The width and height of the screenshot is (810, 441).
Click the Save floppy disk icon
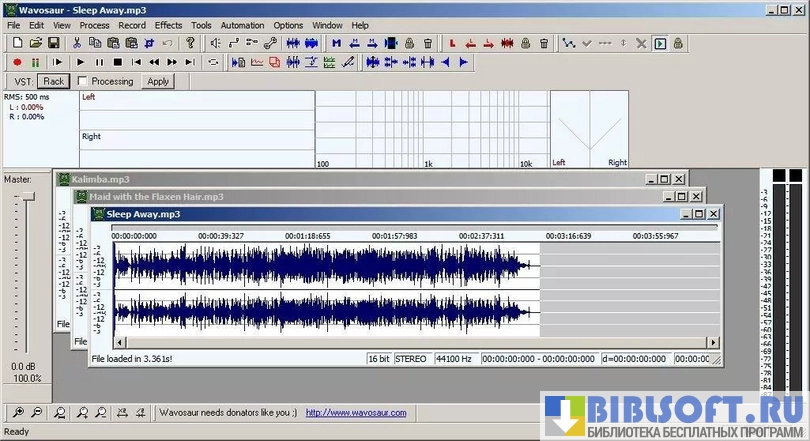coord(53,43)
